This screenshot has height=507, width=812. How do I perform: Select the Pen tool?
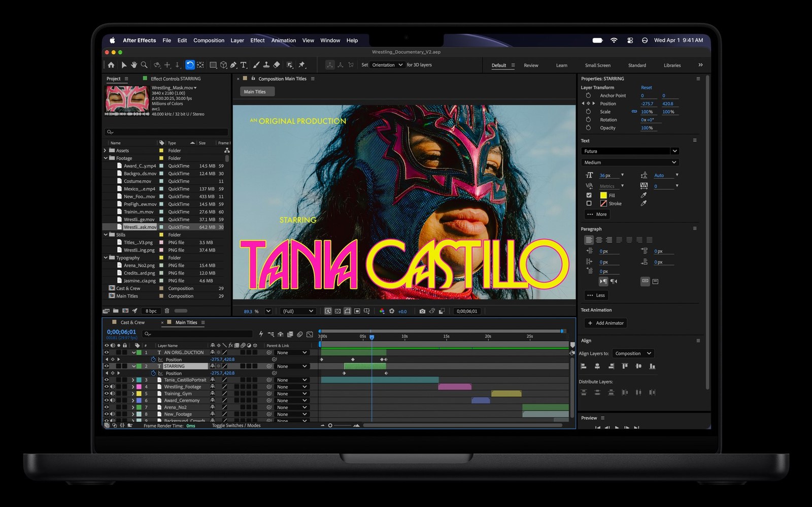click(233, 65)
